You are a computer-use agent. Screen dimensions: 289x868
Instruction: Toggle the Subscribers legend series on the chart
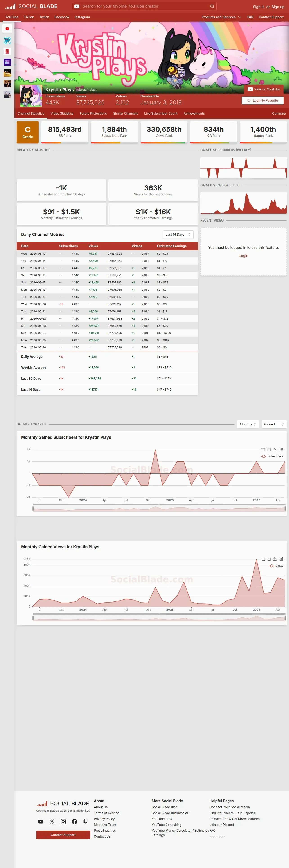(x=272, y=456)
